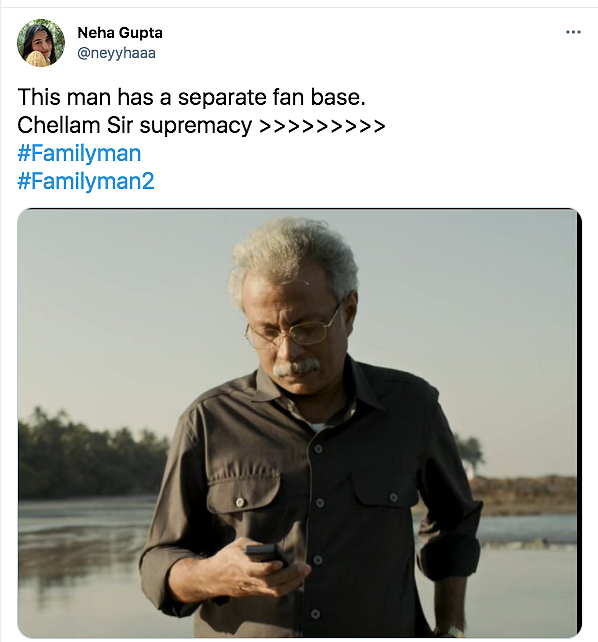Follow the #Familyman2 hashtag link
The image size is (598, 642).
click(x=86, y=181)
